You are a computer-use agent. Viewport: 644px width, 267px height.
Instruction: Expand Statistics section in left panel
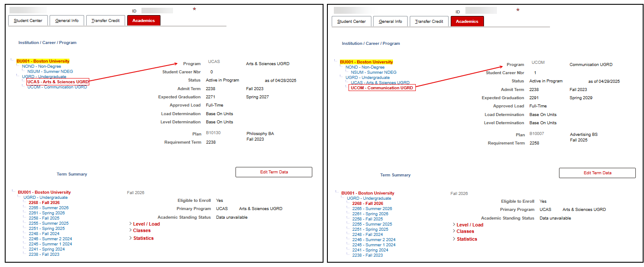[x=143, y=238]
